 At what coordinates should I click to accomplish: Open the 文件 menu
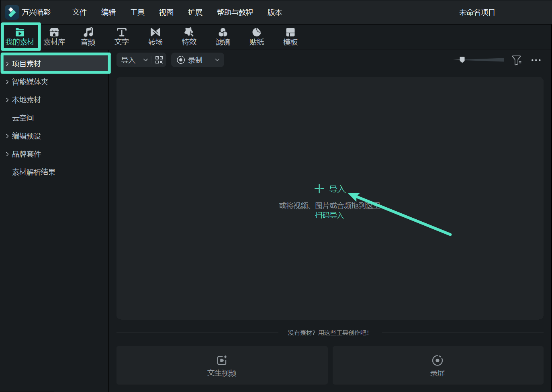tap(80, 12)
